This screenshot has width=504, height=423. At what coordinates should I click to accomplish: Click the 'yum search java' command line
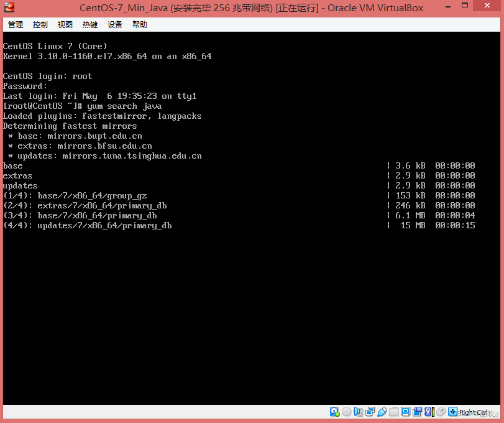[82, 106]
